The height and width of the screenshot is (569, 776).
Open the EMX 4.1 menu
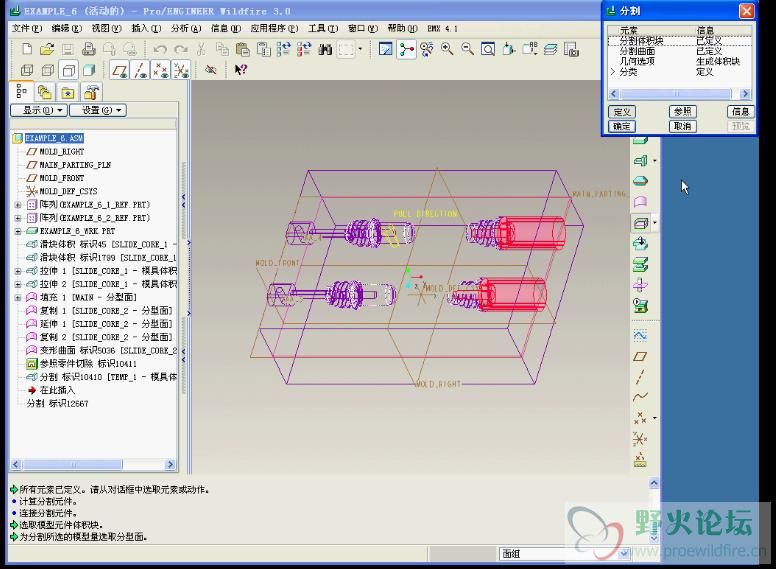click(x=442, y=28)
